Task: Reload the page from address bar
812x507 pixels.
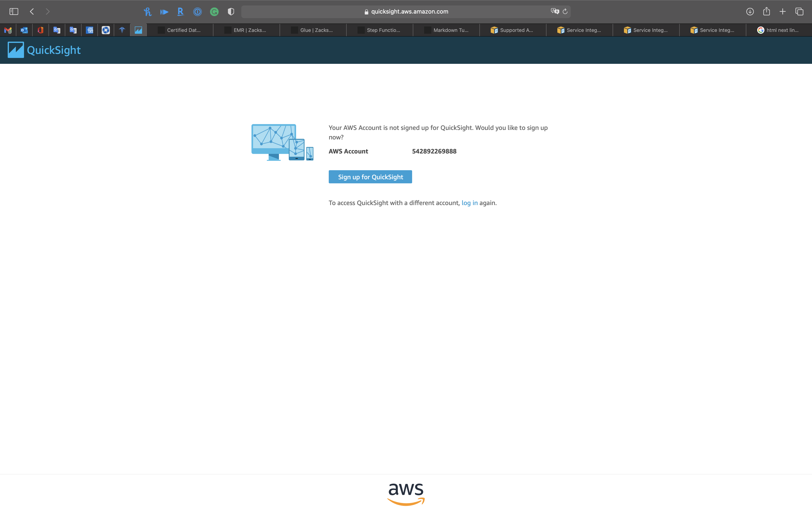Action: click(565, 12)
